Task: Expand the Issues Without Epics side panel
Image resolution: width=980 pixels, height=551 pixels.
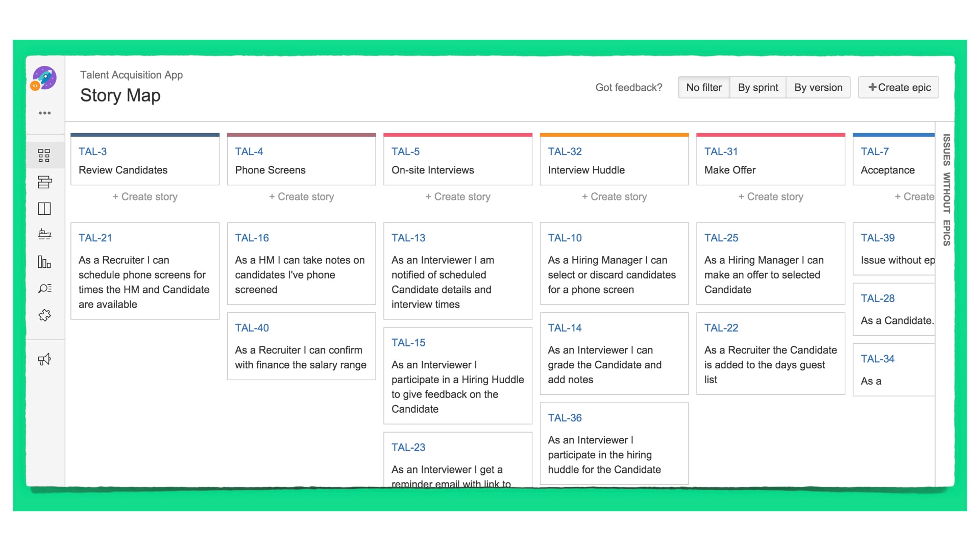Action: pyautogui.click(x=946, y=190)
